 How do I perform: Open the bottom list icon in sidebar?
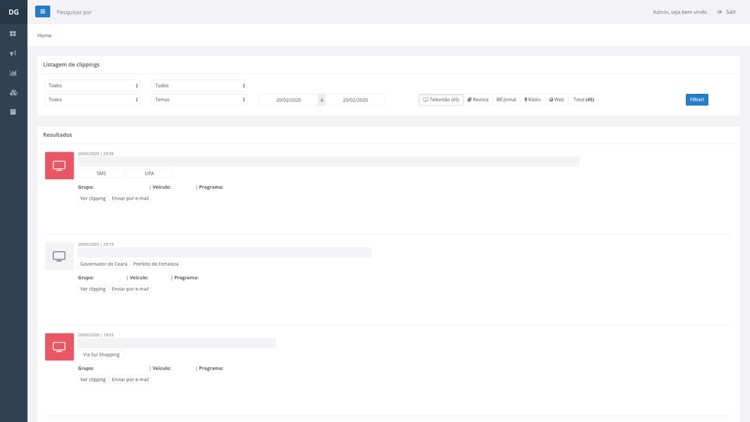coord(13,112)
